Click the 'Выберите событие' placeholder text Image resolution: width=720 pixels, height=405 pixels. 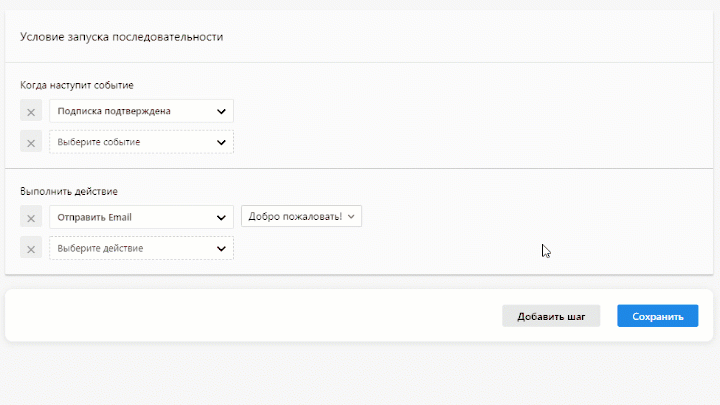(x=99, y=142)
